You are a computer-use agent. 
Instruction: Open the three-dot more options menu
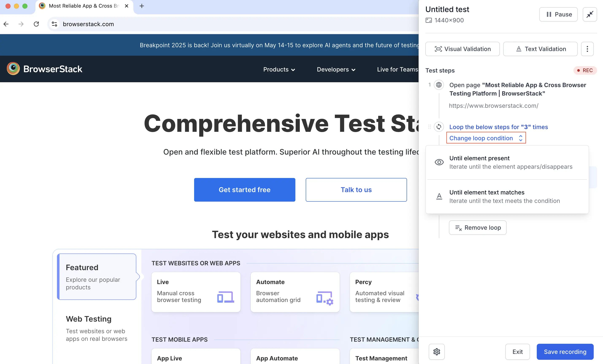587,49
